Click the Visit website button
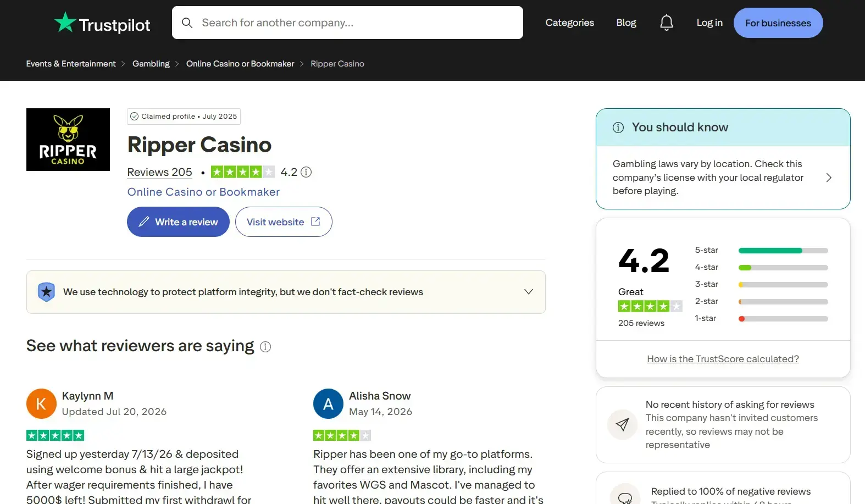 (x=284, y=222)
